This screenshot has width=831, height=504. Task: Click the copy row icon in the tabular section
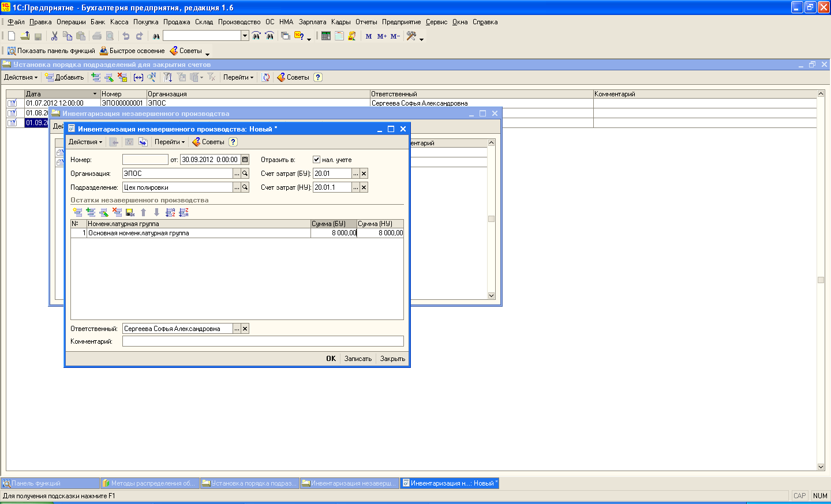[x=91, y=212]
